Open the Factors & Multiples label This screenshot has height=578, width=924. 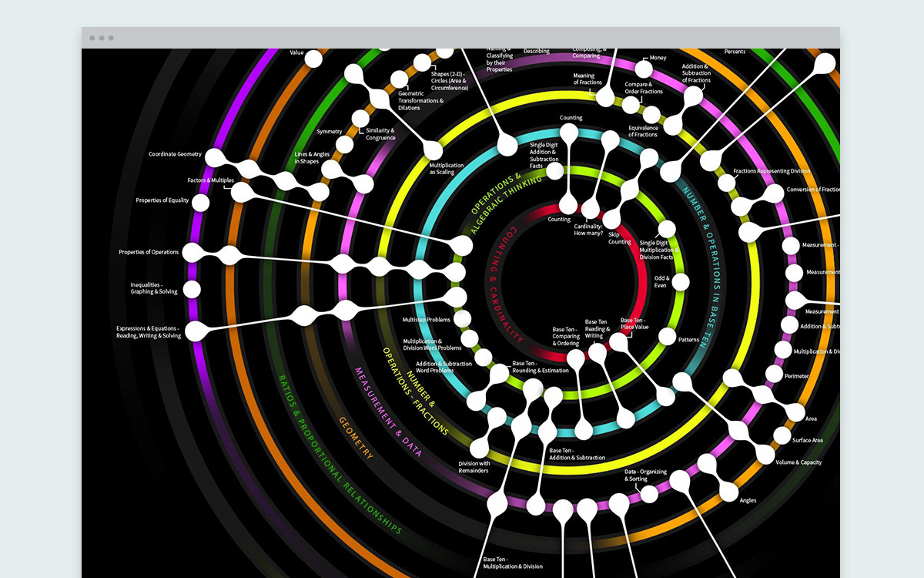(x=210, y=180)
